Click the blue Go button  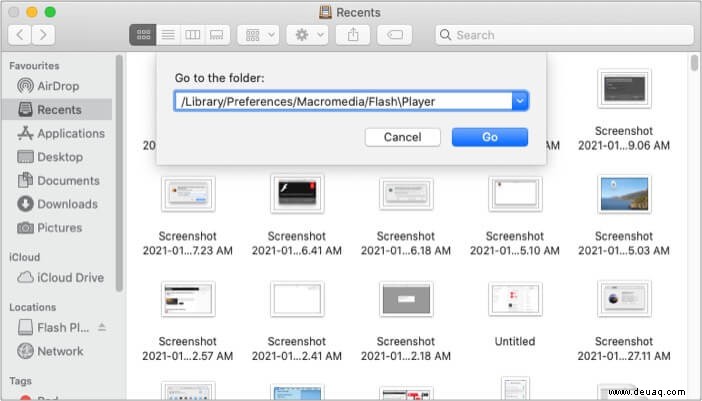click(490, 137)
